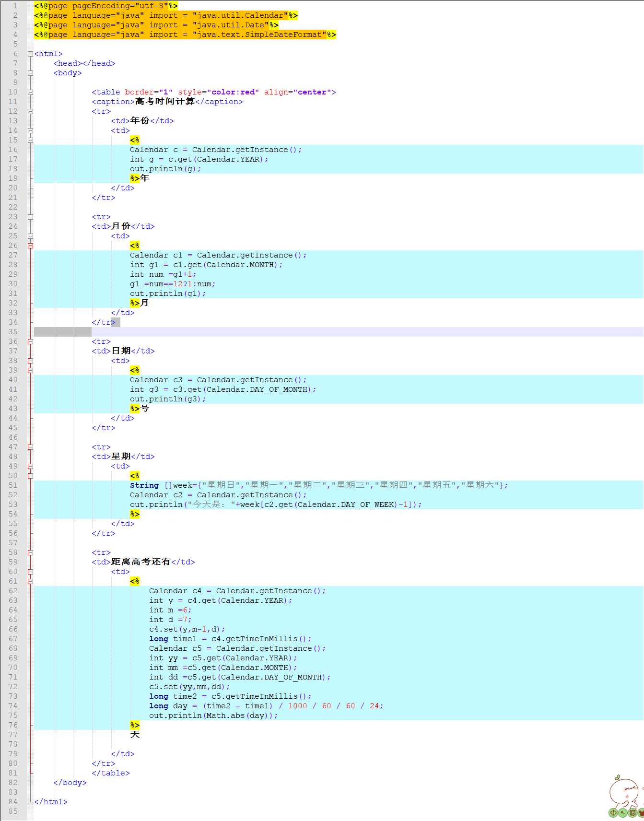Click line number 85 in the margin
This screenshot has height=821, width=644.
(x=13, y=811)
